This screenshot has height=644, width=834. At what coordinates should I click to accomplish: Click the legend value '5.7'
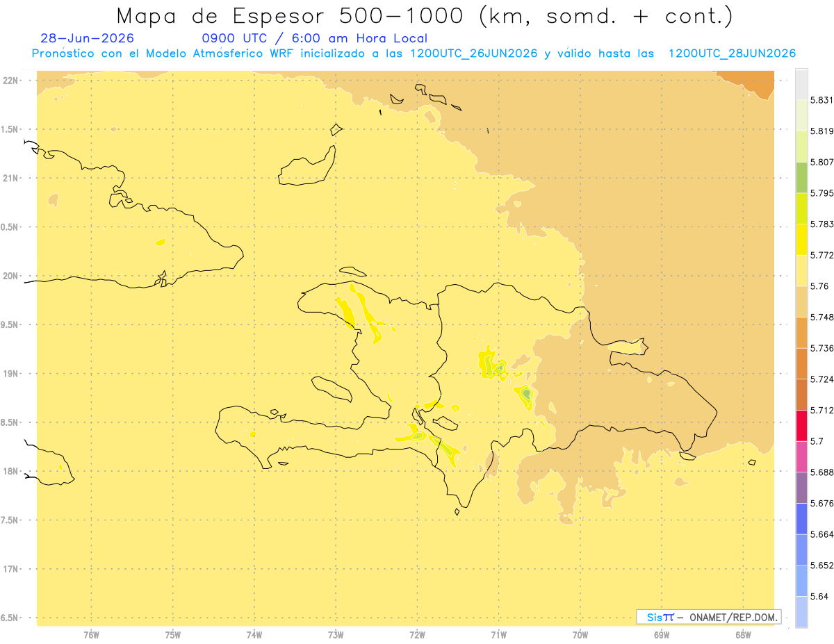point(817,441)
